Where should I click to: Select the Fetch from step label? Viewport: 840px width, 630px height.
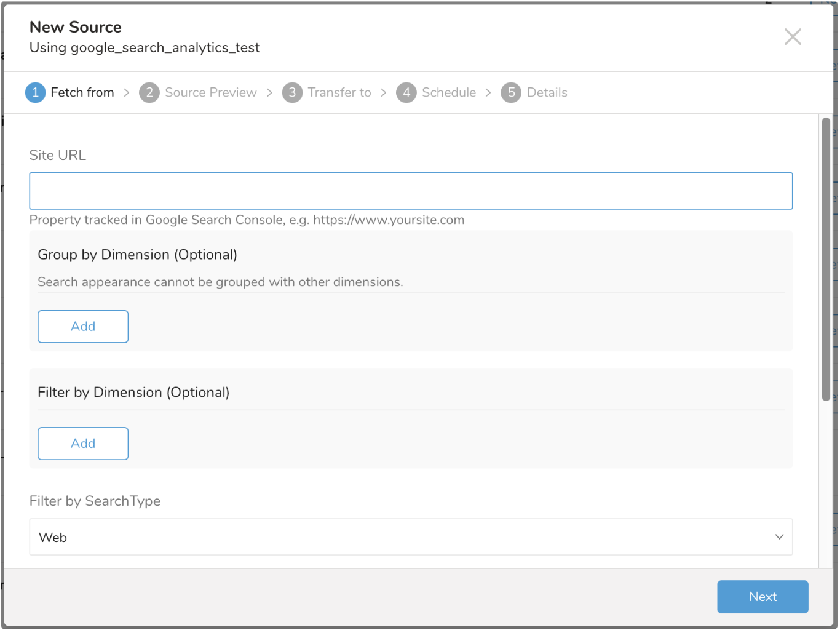coord(82,92)
